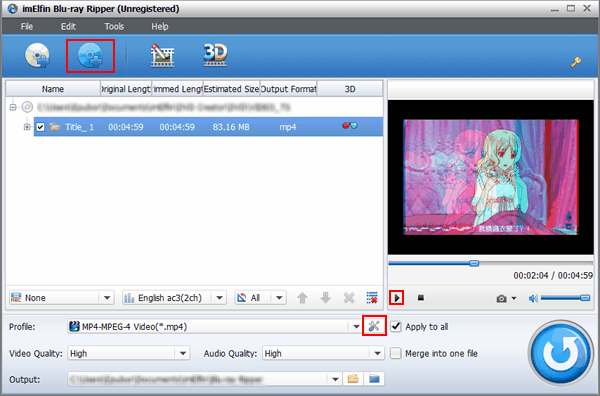Uncheck the Title_1 checkbox

40,127
